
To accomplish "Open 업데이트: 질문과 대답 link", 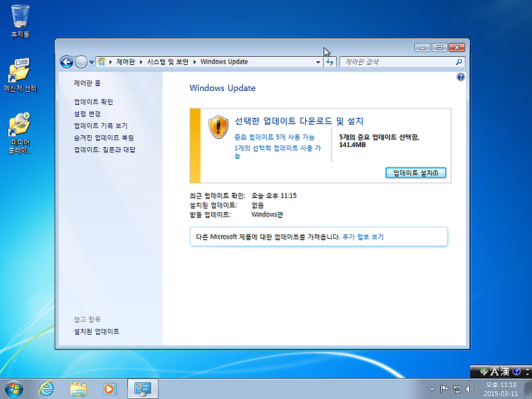I will 104,149.
